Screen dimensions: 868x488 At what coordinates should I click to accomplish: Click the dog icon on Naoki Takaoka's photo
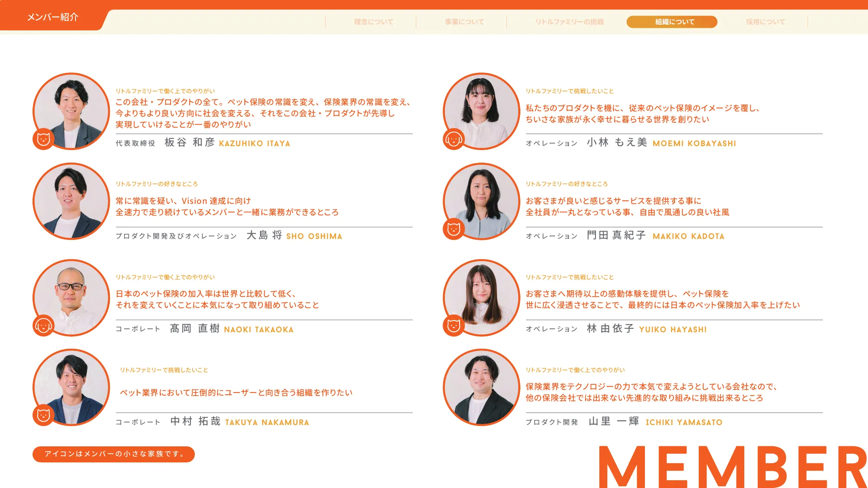coord(43,325)
